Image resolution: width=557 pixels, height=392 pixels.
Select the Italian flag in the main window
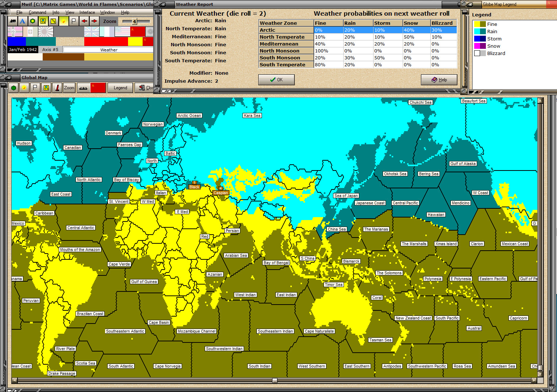(30, 32)
